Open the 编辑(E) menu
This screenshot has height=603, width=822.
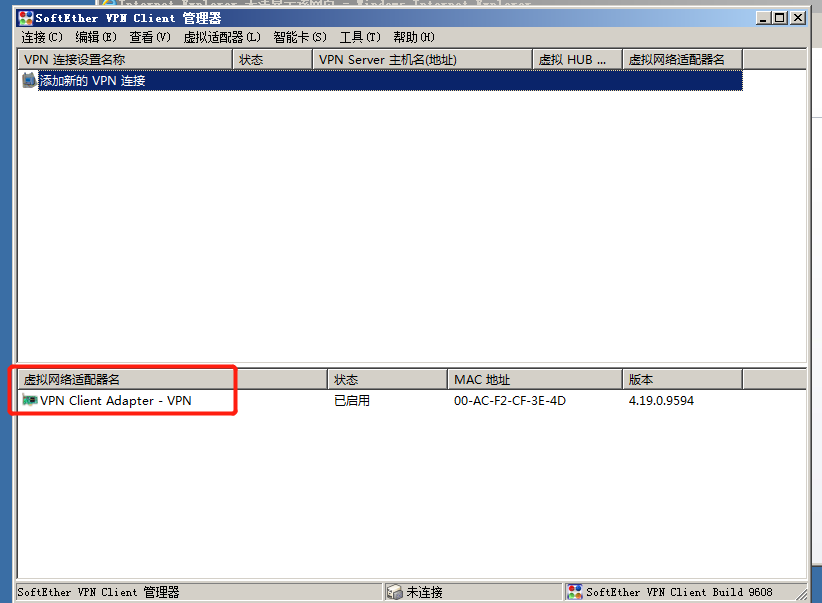[x=95, y=37]
